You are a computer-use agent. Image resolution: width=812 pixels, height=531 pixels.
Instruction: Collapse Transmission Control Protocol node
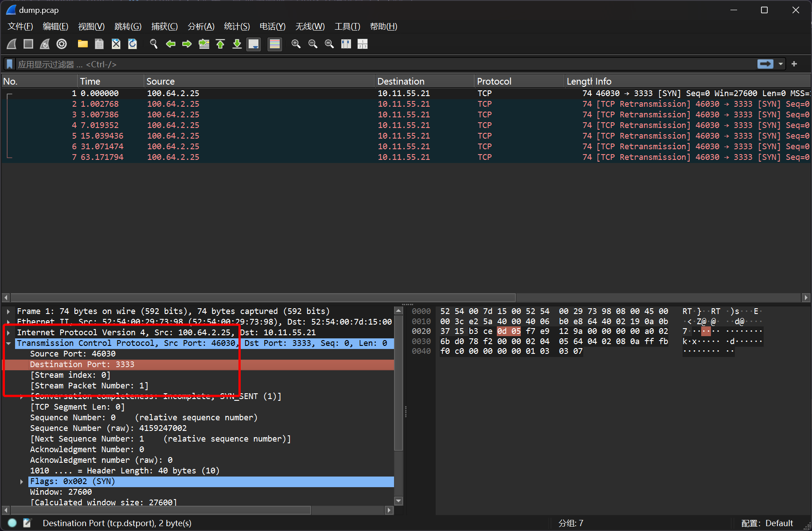click(8, 343)
